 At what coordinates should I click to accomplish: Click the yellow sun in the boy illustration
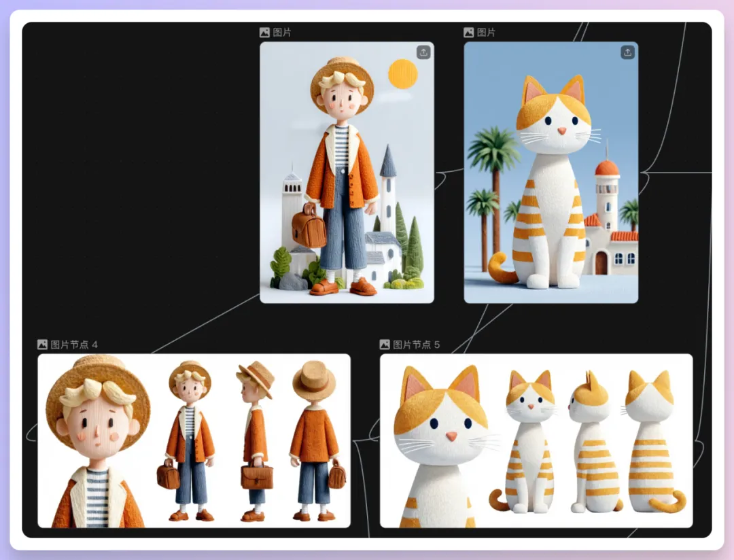tap(402, 73)
